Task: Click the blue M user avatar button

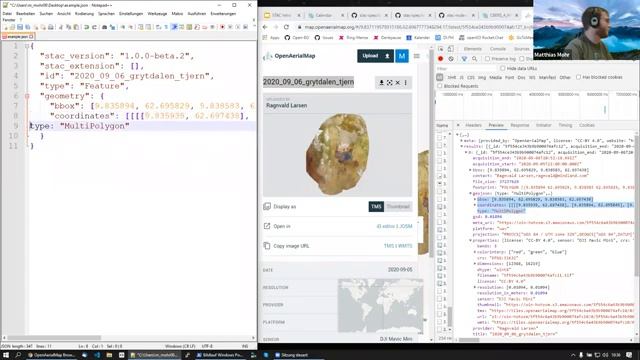Action: 402,56
